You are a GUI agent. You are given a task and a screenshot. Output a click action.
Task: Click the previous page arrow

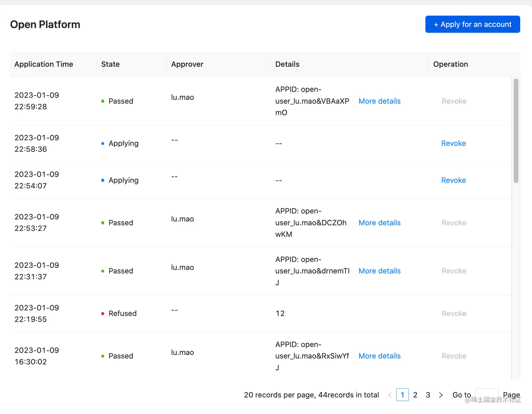389,395
